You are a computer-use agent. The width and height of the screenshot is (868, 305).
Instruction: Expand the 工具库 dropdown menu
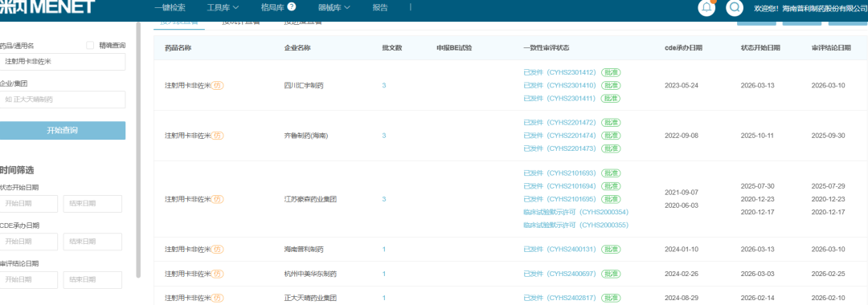(x=223, y=8)
